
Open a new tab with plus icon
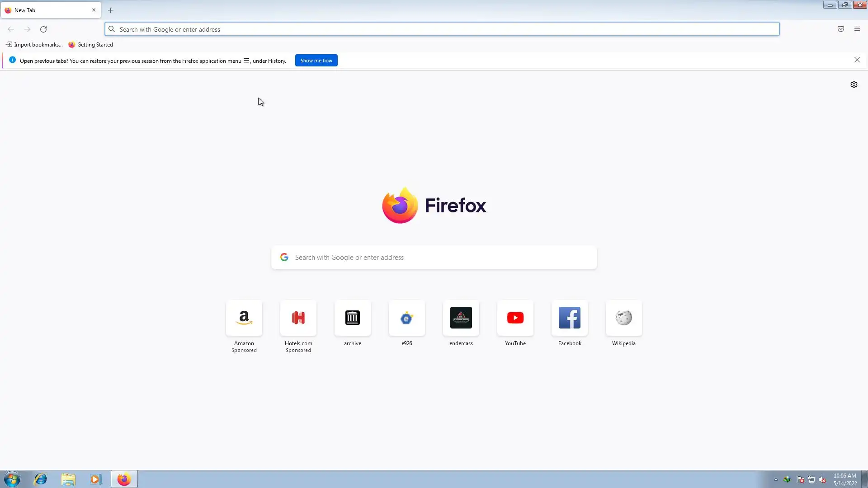pyautogui.click(x=110, y=10)
